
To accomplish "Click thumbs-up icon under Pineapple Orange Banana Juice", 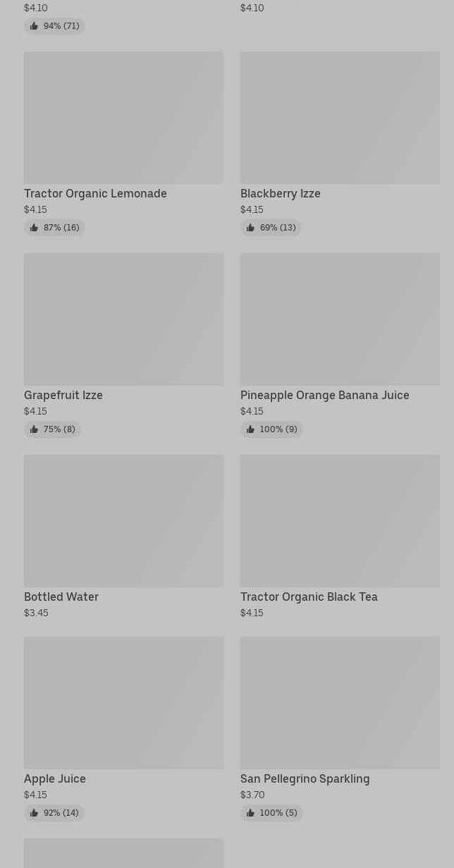I will click(250, 429).
